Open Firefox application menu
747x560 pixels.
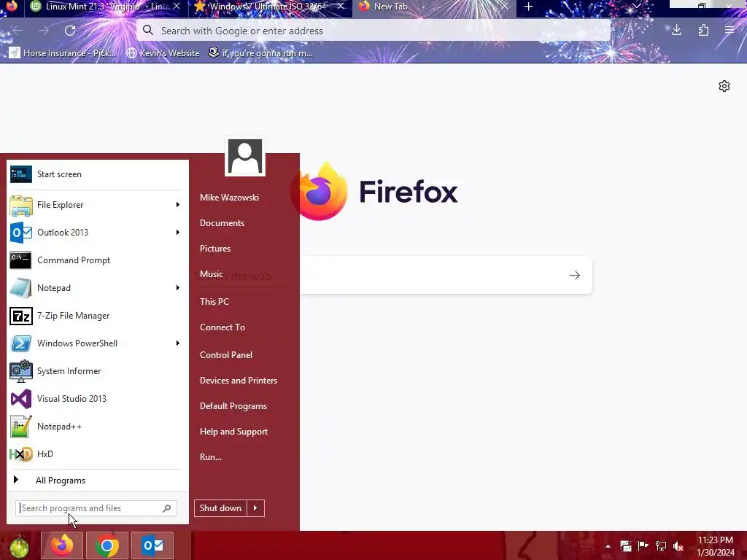point(729,31)
